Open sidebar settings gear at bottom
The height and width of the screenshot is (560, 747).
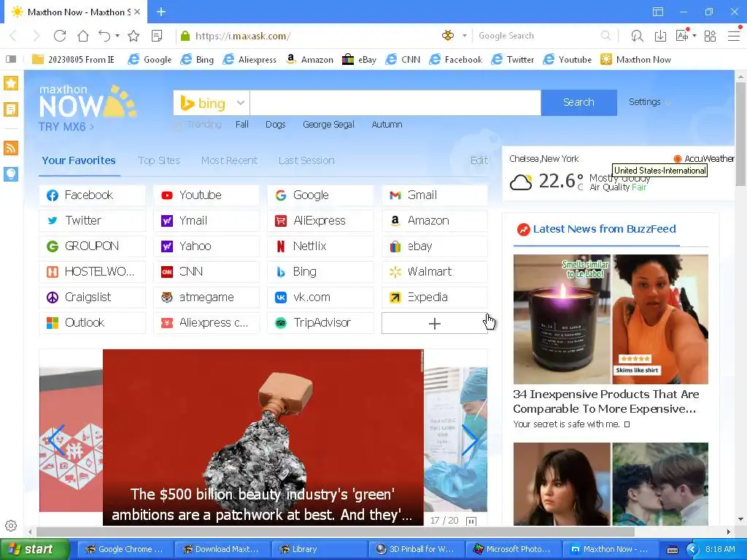[x=11, y=526]
